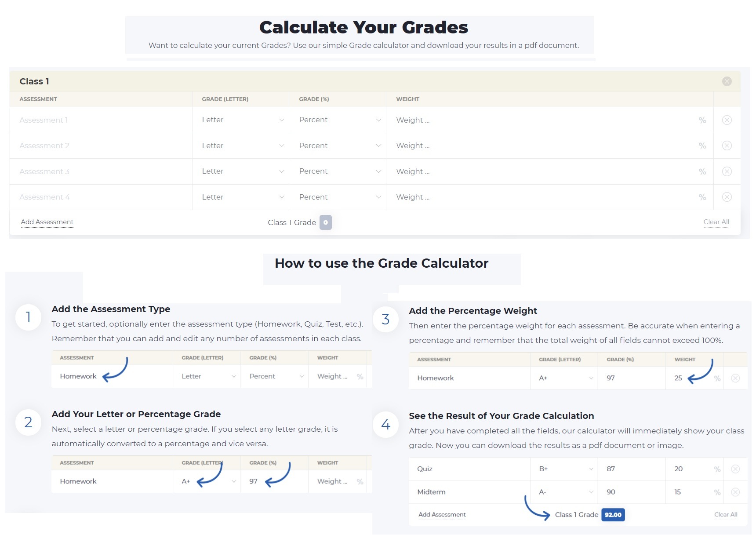This screenshot has width=756, height=553.
Task: Click the Assessment 1 name field
Action: click(100, 120)
